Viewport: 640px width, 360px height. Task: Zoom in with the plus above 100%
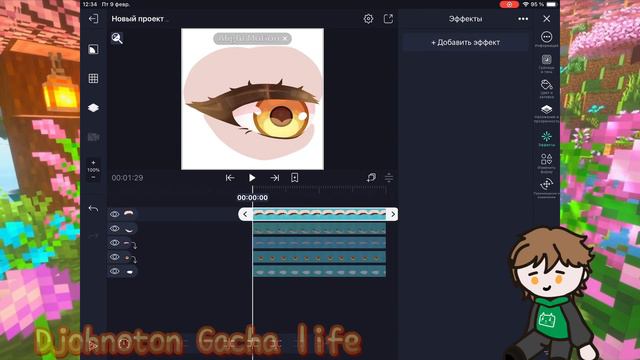tap(93, 162)
